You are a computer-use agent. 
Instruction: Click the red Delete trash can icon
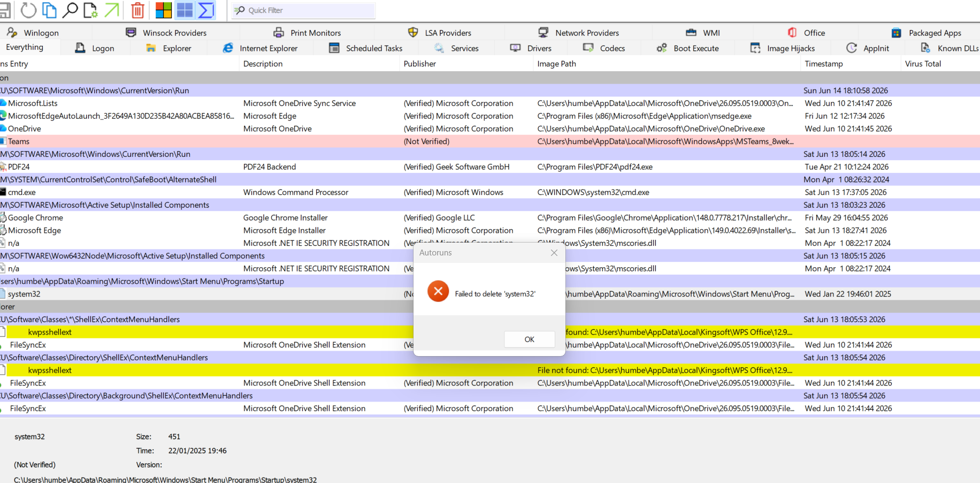(137, 10)
